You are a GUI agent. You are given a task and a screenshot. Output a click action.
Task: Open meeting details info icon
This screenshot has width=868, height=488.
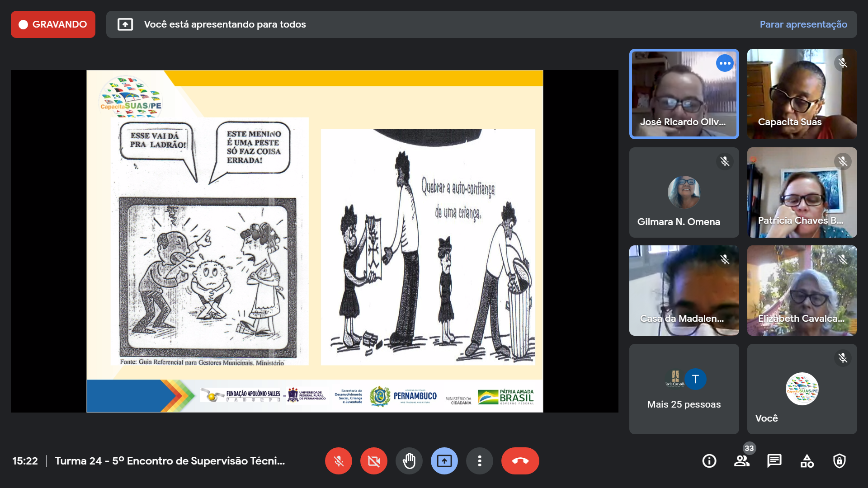(x=709, y=461)
